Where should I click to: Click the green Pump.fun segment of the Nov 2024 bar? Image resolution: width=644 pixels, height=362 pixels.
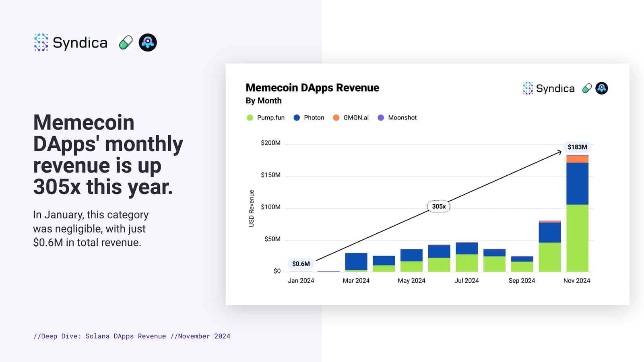coord(577,238)
